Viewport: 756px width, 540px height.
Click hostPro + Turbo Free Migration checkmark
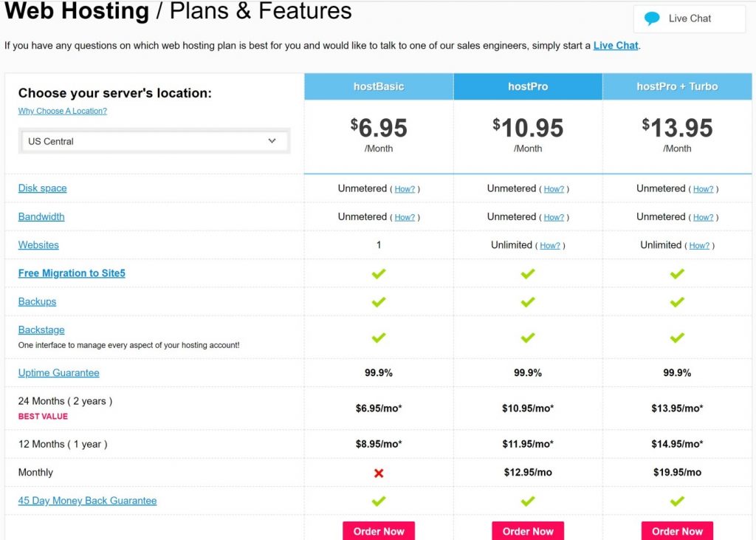coord(677,273)
